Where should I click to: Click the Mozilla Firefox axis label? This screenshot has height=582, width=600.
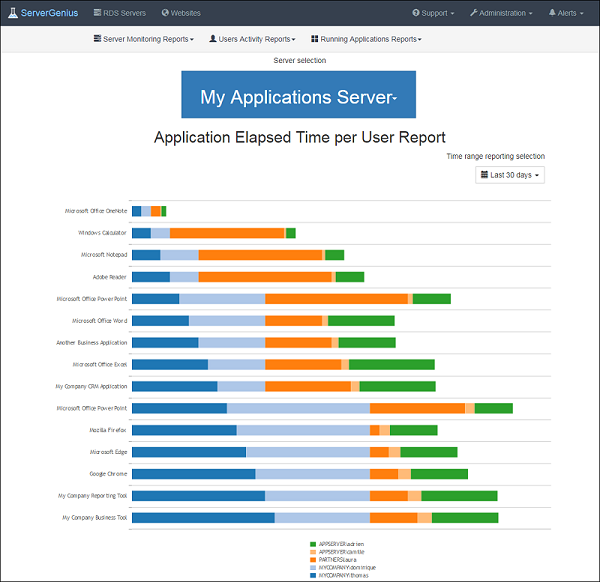pos(108,430)
